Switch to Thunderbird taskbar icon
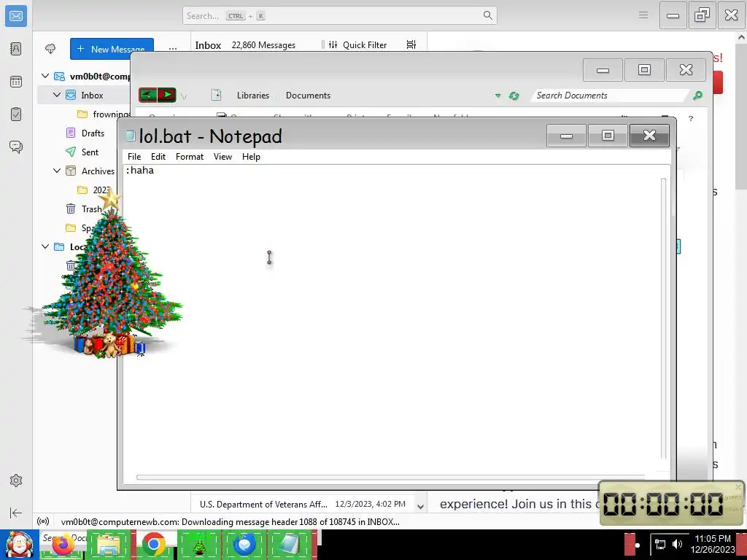747x560 pixels. [x=244, y=545]
